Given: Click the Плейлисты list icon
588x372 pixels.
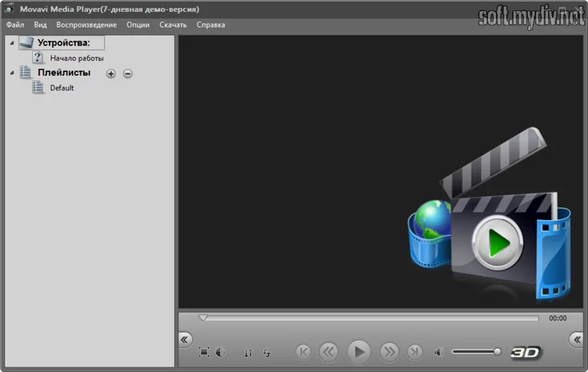Looking at the screenshot, I should [25, 72].
